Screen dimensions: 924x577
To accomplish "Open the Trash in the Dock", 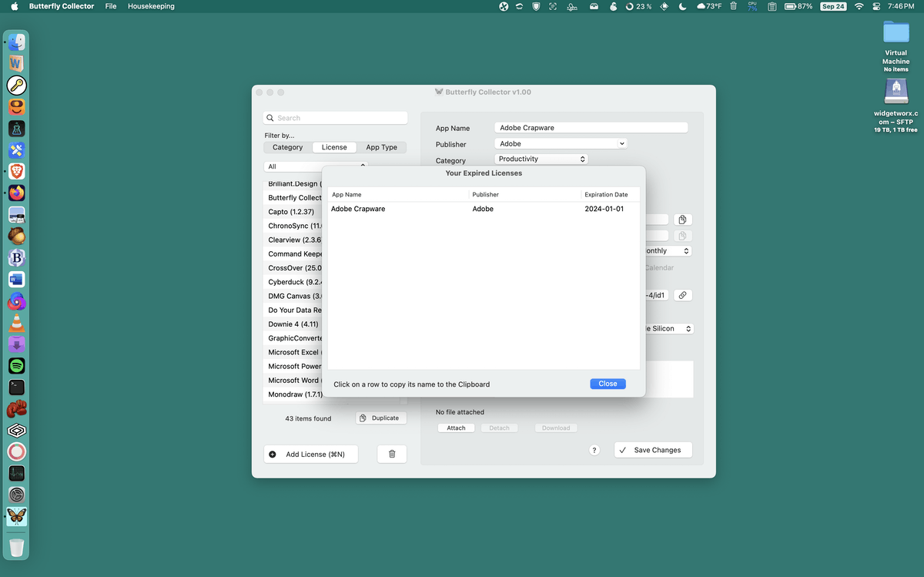I will point(17,547).
